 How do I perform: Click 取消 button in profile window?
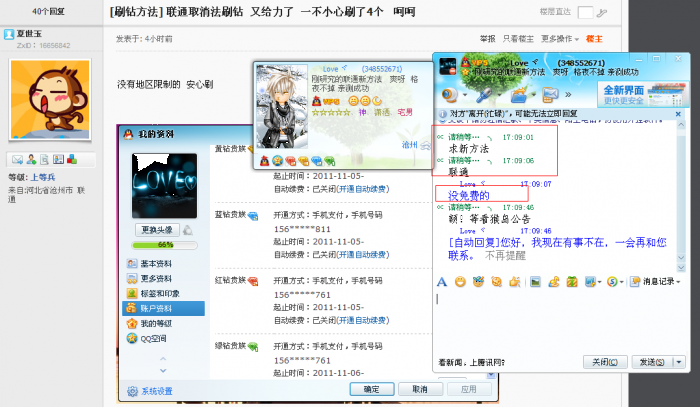(x=420, y=389)
